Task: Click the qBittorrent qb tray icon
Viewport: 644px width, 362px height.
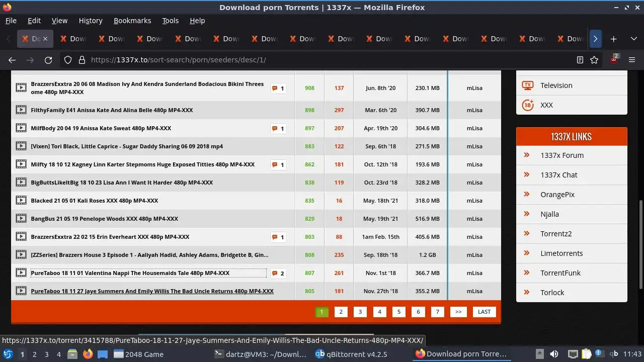Action: (614, 354)
